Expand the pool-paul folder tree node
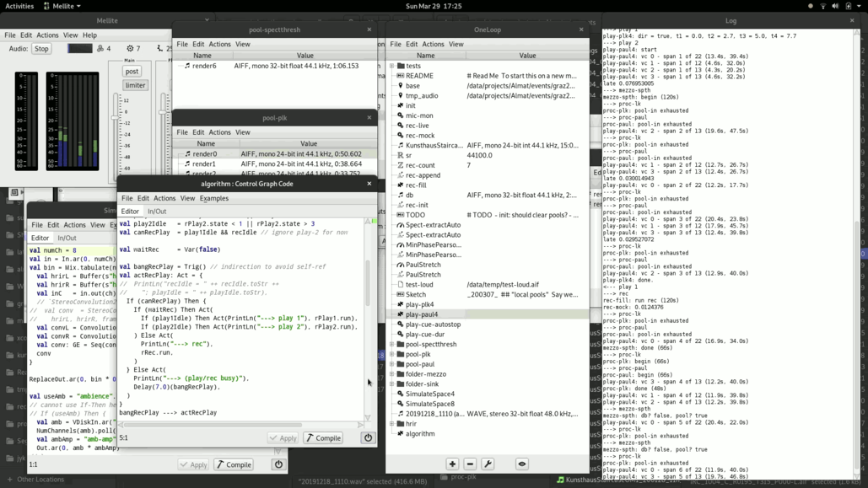The image size is (868, 488). 391,364
